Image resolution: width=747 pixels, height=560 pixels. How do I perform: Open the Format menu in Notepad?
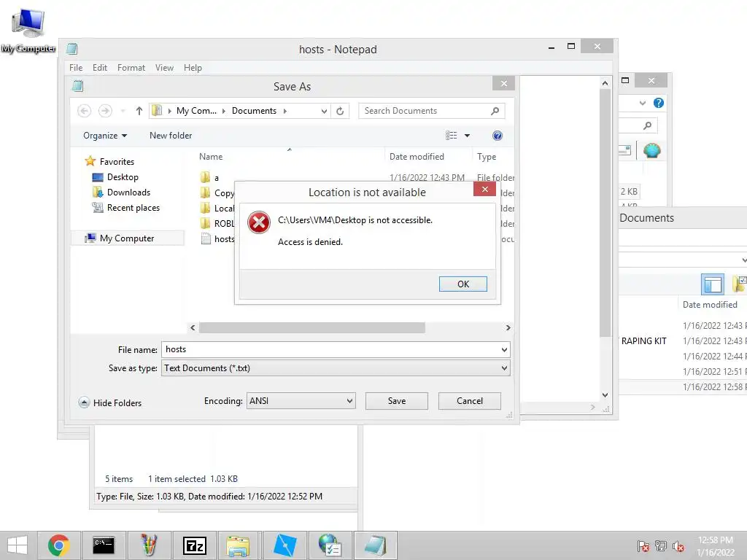click(x=131, y=68)
